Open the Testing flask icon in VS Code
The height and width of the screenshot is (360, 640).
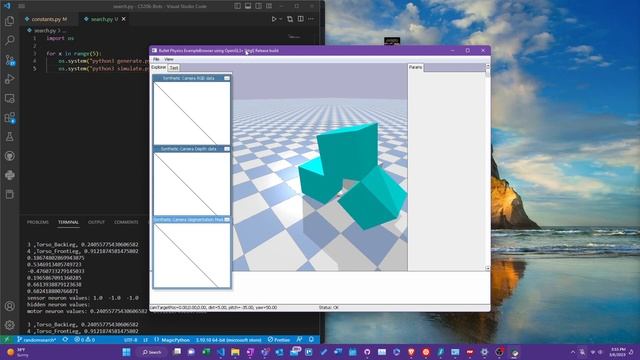click(9, 137)
